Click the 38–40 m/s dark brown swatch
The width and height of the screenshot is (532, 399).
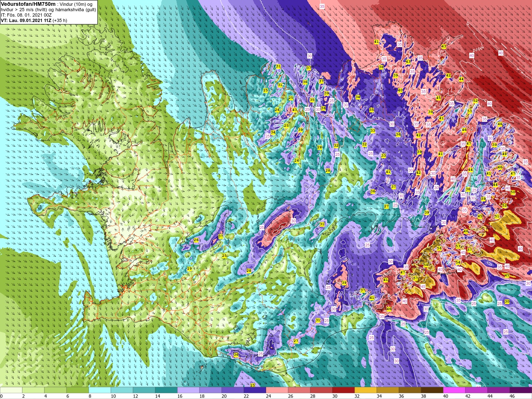[x=432, y=390]
